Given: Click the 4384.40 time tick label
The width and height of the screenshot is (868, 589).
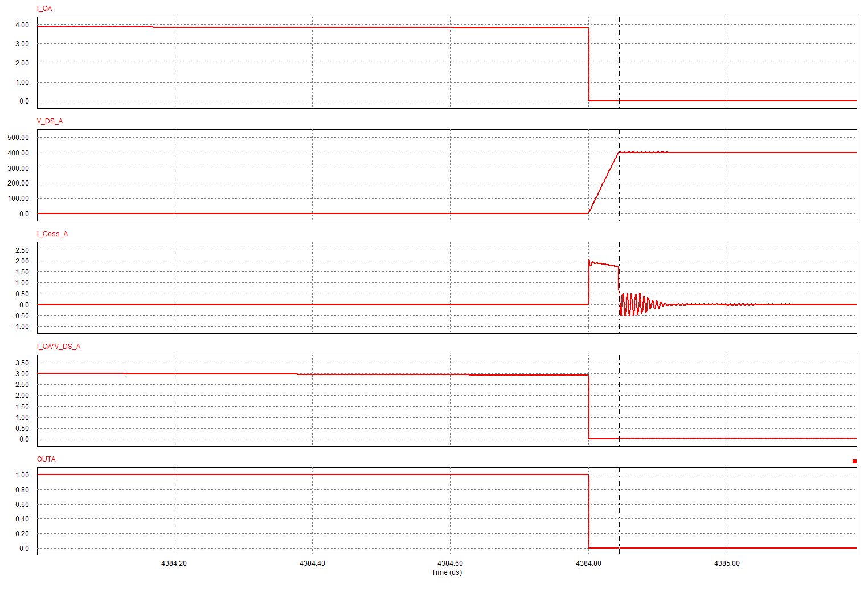Looking at the screenshot, I should (x=312, y=563).
